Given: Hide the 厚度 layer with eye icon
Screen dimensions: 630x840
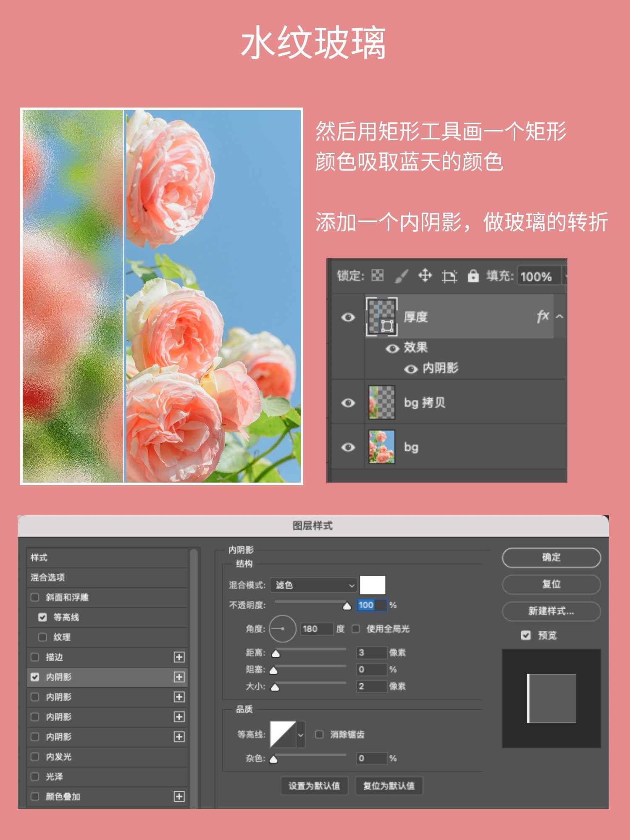Looking at the screenshot, I should click(348, 317).
